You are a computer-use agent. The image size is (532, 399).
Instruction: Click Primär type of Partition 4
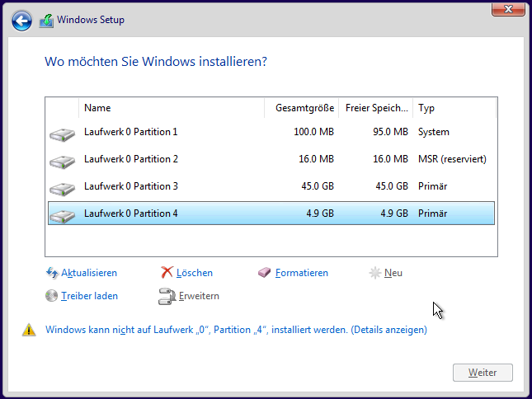432,214
